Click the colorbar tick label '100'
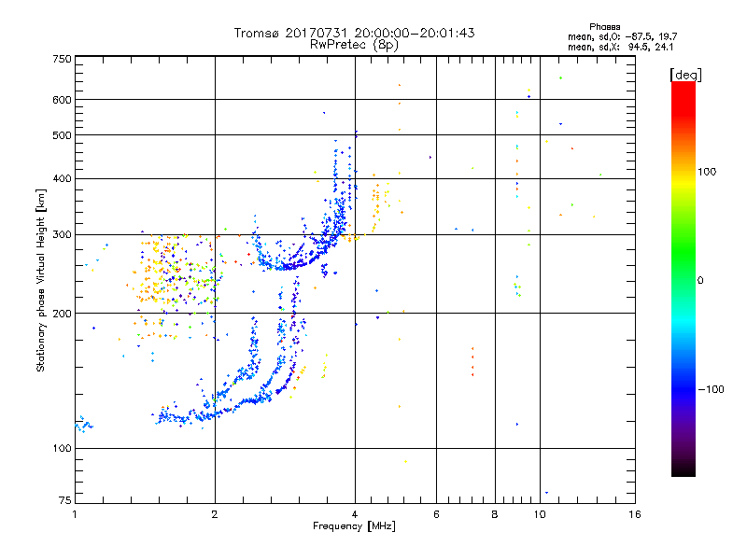Image resolution: width=747 pixels, height=560 pixels. [707, 172]
